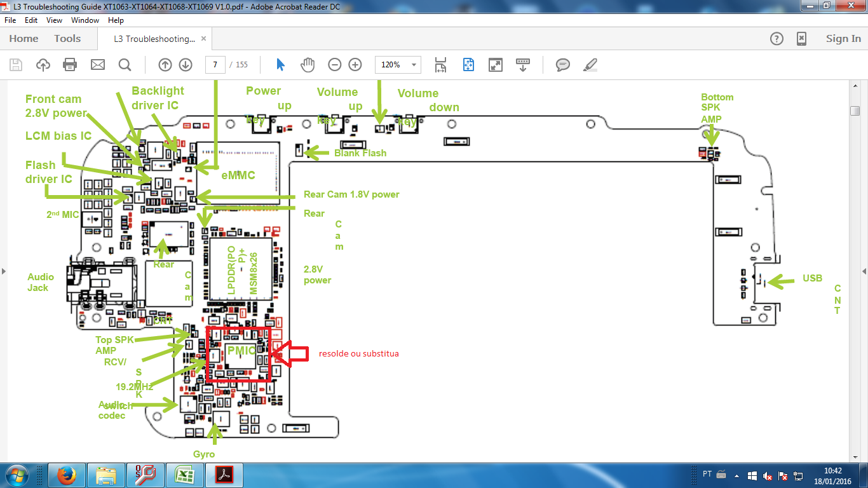The image size is (868, 488).
Task: Click 'Rear Cam 1.8V power' text
Action: pos(351,194)
